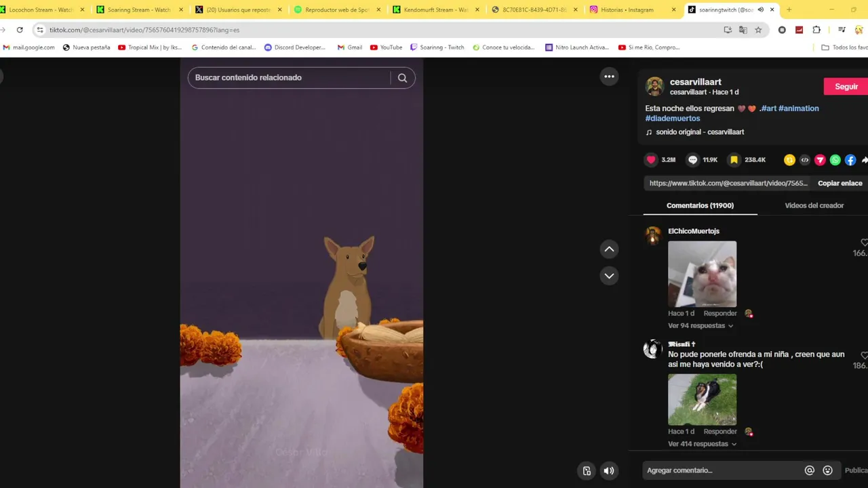
Task: Mute the TikTok tab audio indicator
Action: 760,9
